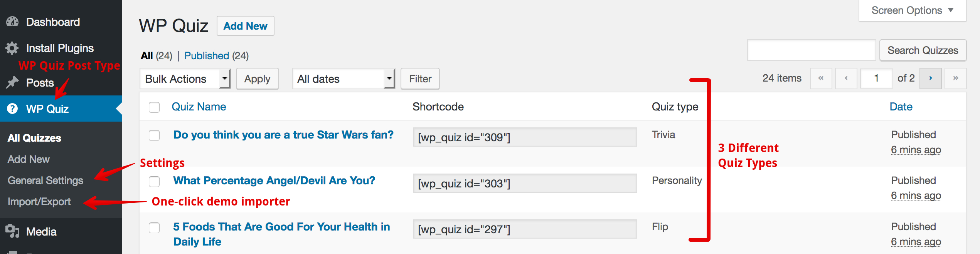The height and width of the screenshot is (254, 980).
Task: Click the Dashboard gauge icon
Action: point(12,22)
